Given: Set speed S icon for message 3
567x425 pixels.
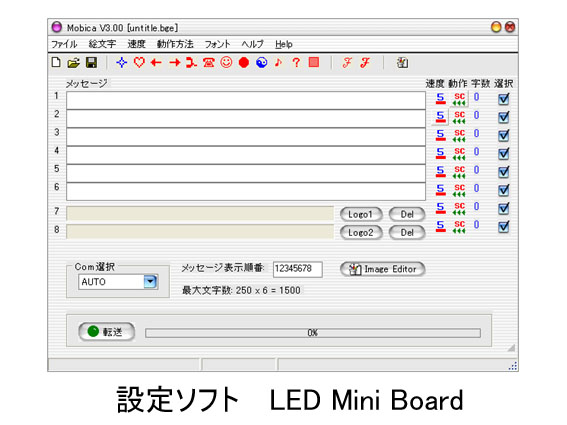Looking at the screenshot, I should tap(440, 135).
